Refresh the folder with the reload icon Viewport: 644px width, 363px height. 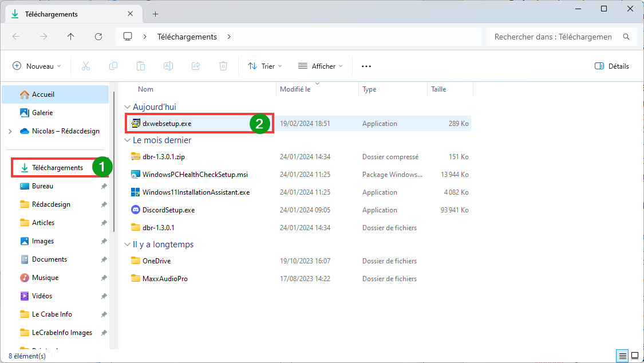click(x=98, y=37)
